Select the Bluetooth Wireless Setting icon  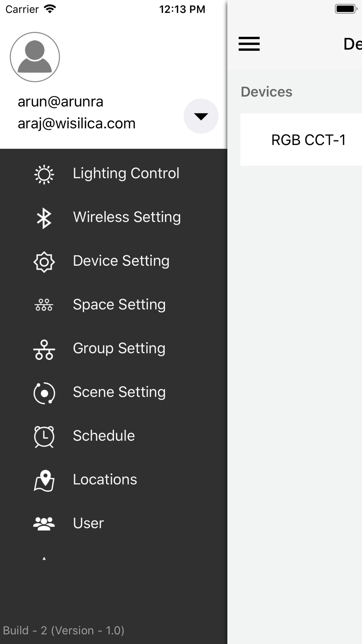click(x=44, y=218)
